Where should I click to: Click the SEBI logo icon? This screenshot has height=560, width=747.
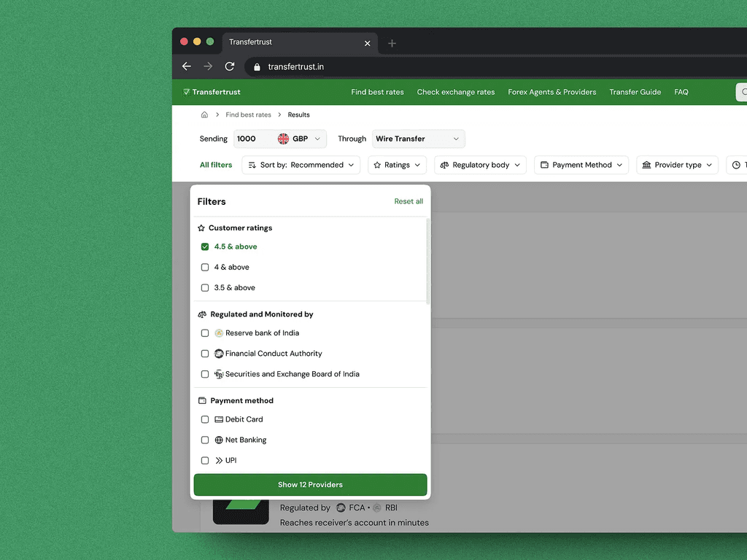pyautogui.click(x=219, y=374)
